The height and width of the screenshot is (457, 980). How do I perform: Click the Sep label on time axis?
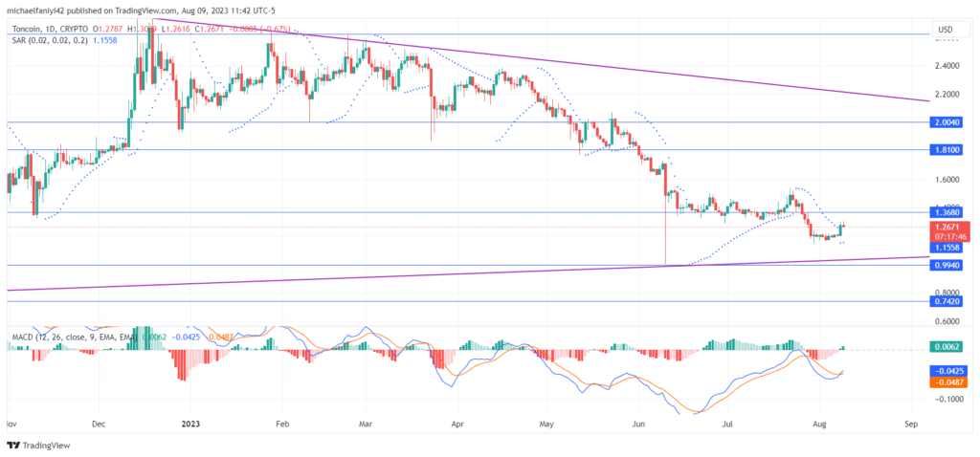point(911,424)
